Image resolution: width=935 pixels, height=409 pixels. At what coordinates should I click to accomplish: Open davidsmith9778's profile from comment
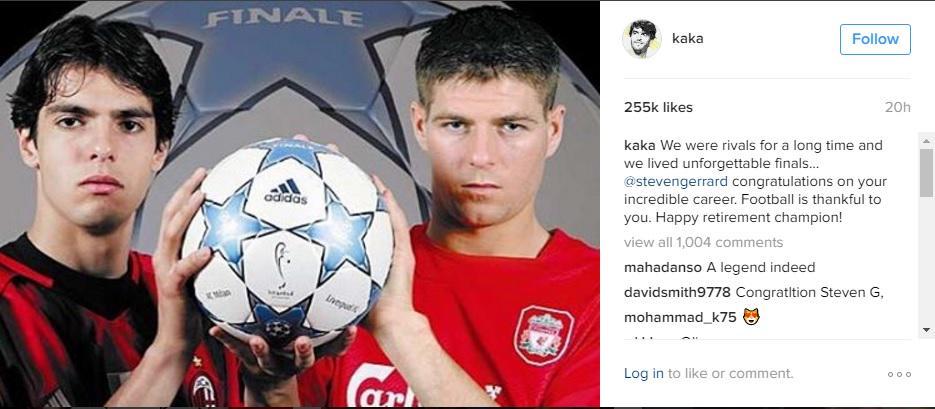(x=677, y=293)
